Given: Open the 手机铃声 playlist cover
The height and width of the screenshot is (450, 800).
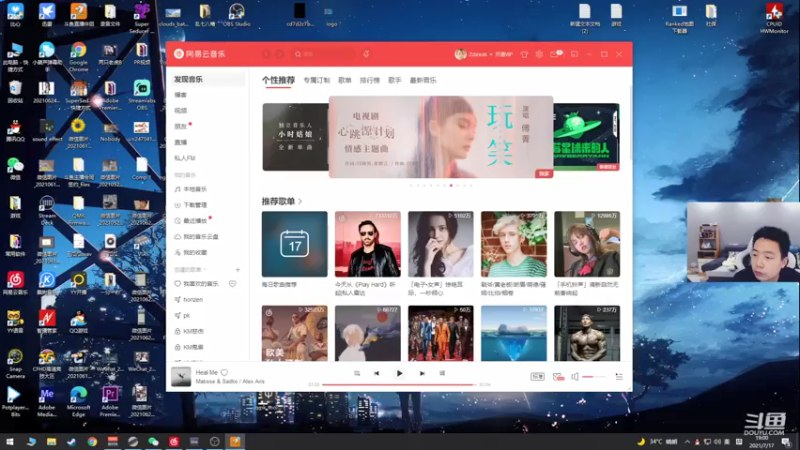Looking at the screenshot, I should (587, 244).
